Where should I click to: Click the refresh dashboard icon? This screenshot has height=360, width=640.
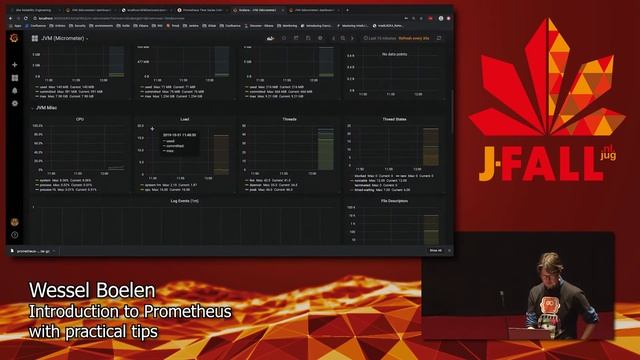(439, 38)
